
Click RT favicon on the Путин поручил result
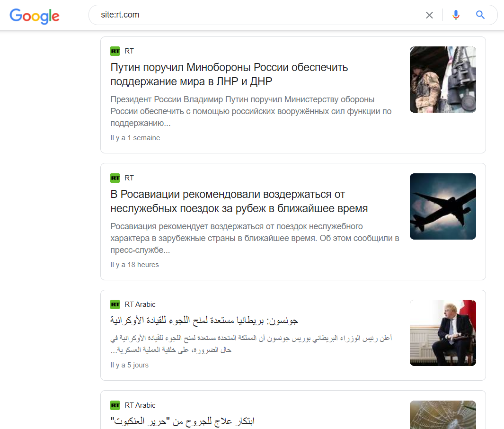click(x=115, y=51)
